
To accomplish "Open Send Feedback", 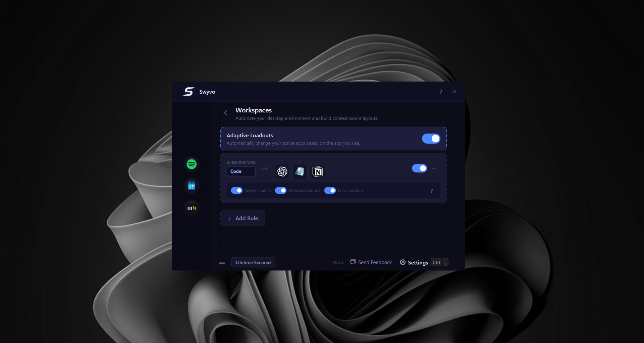I will [x=371, y=262].
